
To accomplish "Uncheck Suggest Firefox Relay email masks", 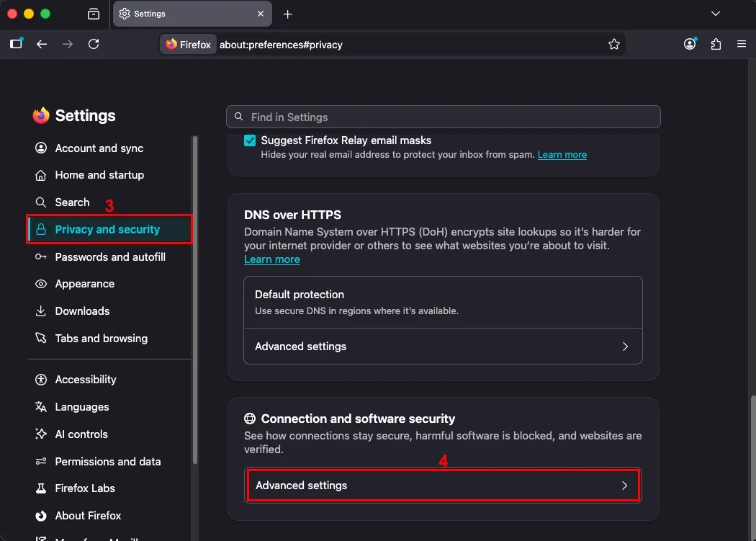I will pyautogui.click(x=250, y=140).
